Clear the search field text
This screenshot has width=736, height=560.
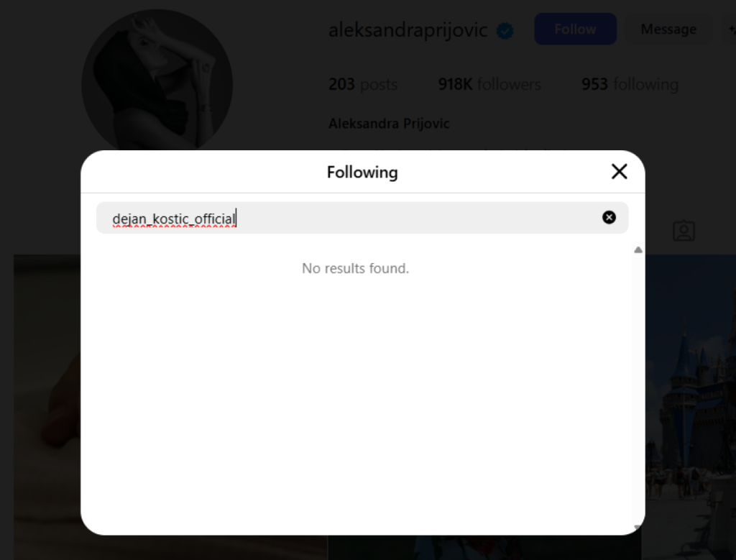click(x=609, y=217)
